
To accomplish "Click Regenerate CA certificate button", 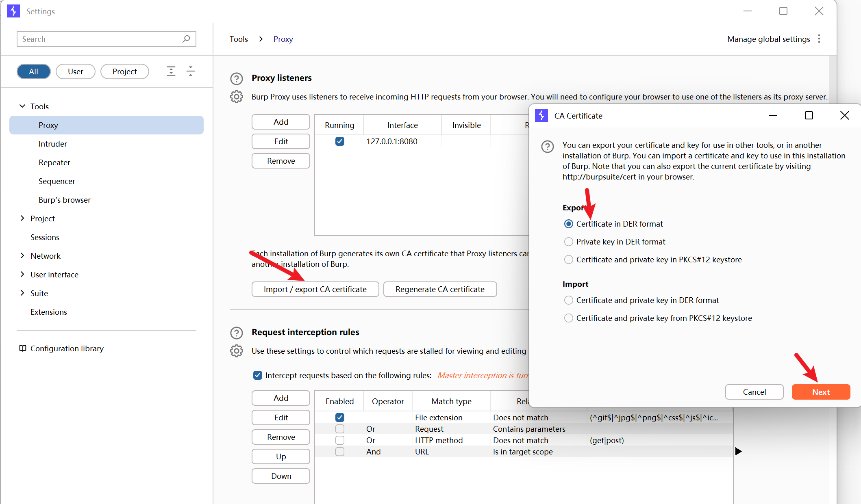I will 440,289.
